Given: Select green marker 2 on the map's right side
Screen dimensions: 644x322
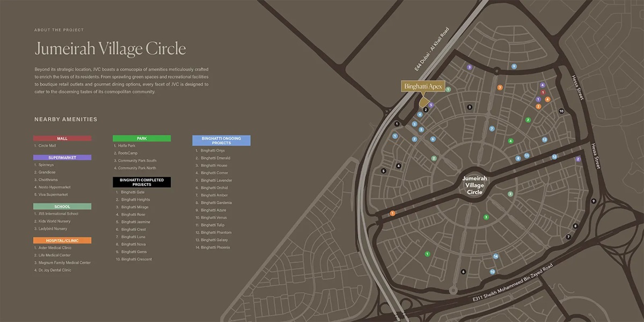Looking at the screenshot, I should 528,119.
